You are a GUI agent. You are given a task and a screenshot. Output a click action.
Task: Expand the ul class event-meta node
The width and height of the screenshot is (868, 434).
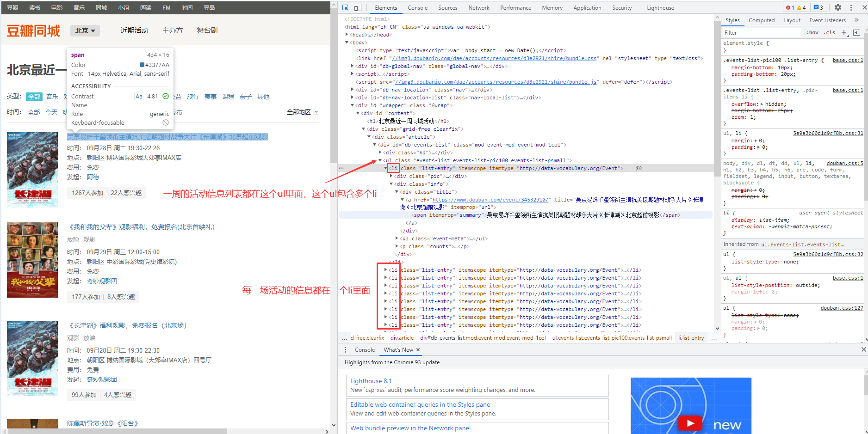click(397, 238)
